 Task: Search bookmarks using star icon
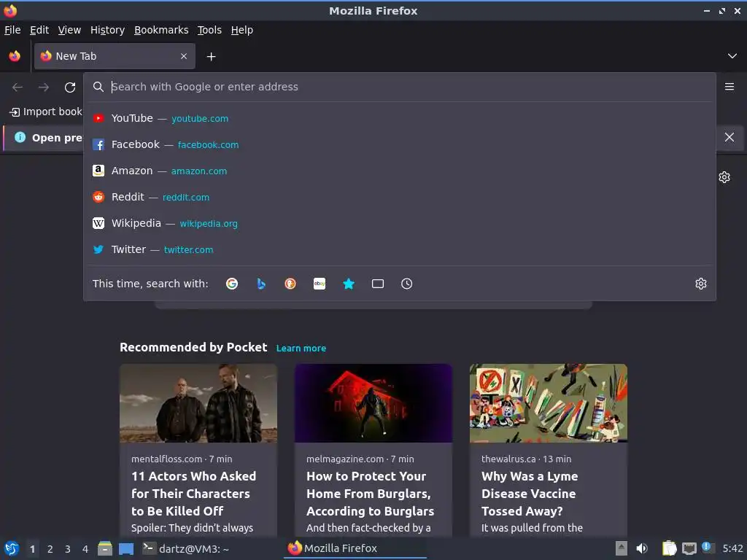[x=349, y=284]
